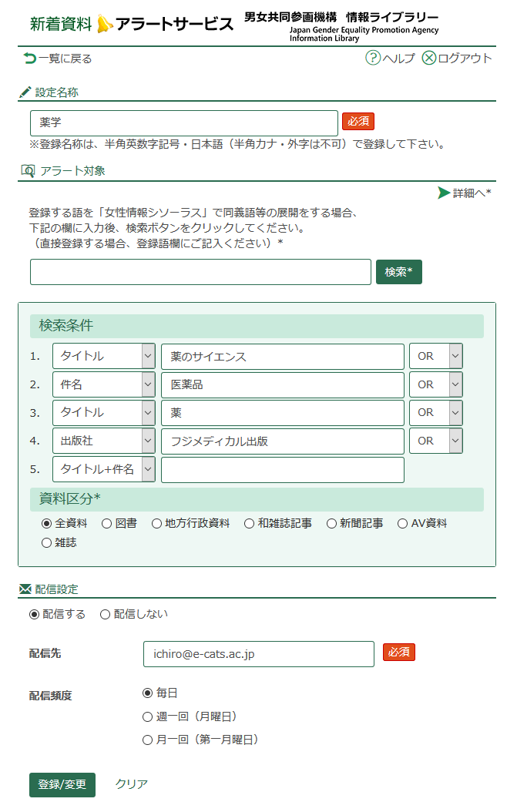Select the 図書 material type radio button
Screen dimensions: 517x812
107,524
